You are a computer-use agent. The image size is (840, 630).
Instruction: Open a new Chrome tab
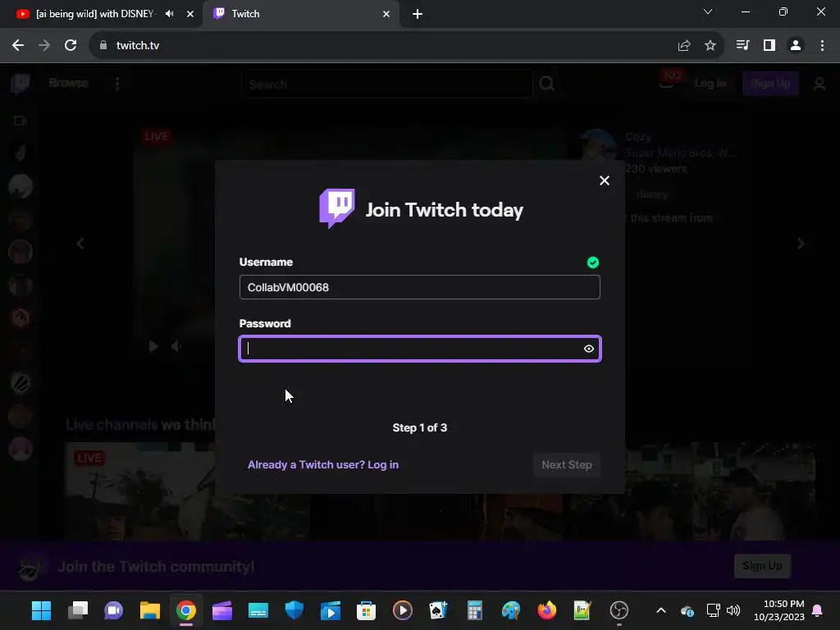[418, 14]
